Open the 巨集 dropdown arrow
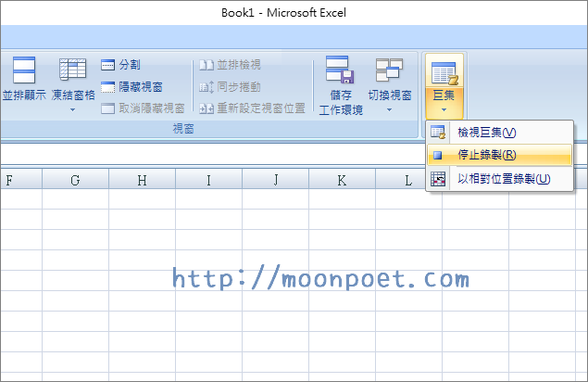Image resolution: width=588 pixels, height=382 pixels. pyautogui.click(x=444, y=110)
